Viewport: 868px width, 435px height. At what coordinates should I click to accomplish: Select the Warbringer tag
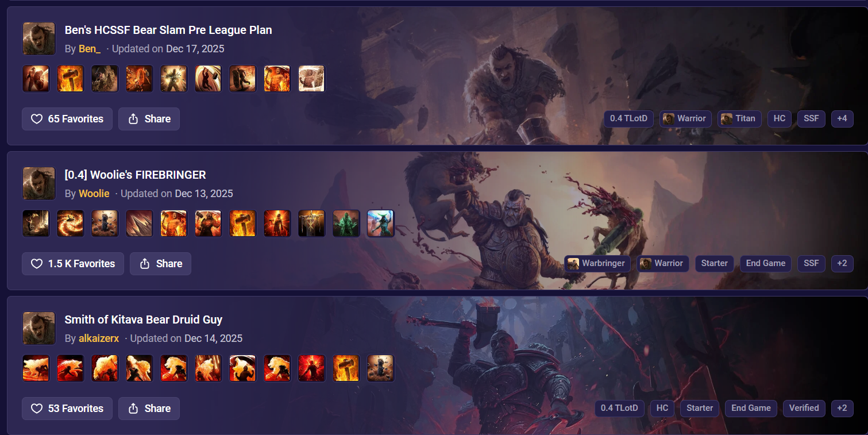(597, 263)
